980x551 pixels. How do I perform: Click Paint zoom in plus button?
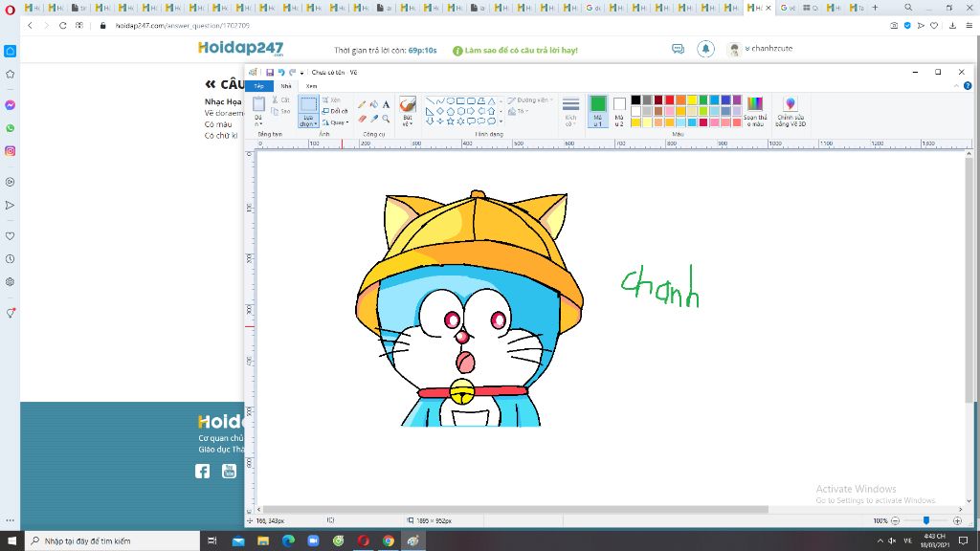[x=957, y=520]
